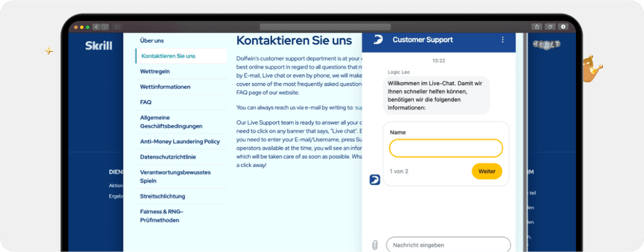644x252 pixels.
Task: Click the Name input field
Action: pos(446,148)
